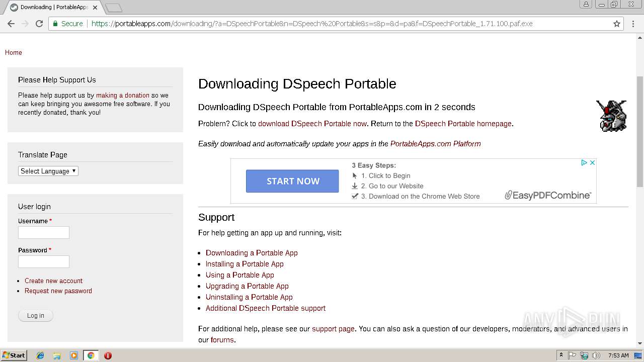Click the Action Center flag tray icon

tap(572, 355)
